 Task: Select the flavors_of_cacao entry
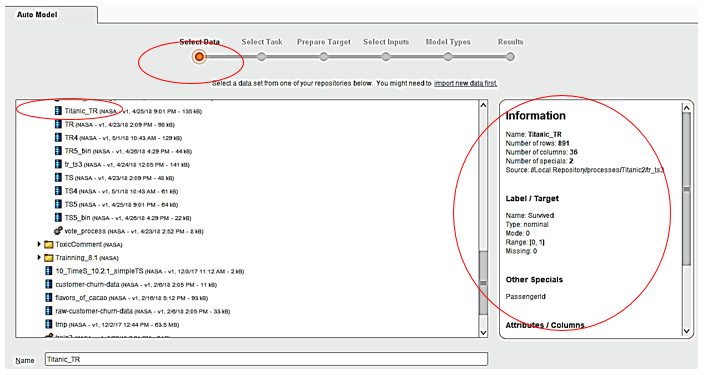click(x=132, y=298)
